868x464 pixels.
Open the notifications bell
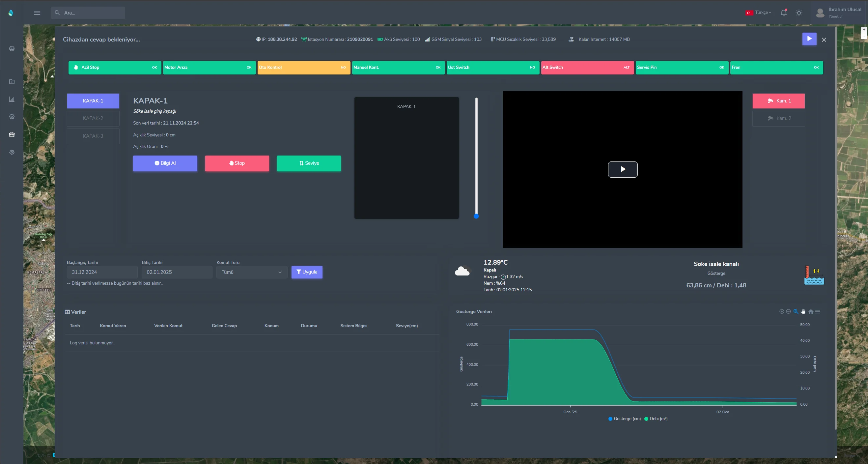(x=783, y=13)
